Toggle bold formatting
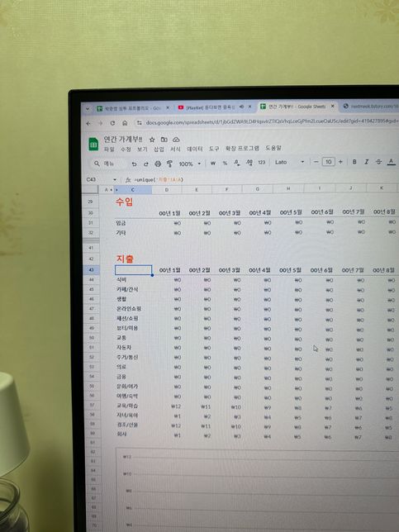The image size is (399, 532). (x=354, y=162)
